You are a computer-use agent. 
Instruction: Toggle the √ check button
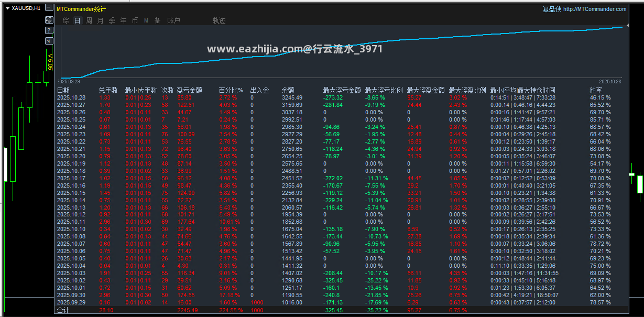(49, 40)
